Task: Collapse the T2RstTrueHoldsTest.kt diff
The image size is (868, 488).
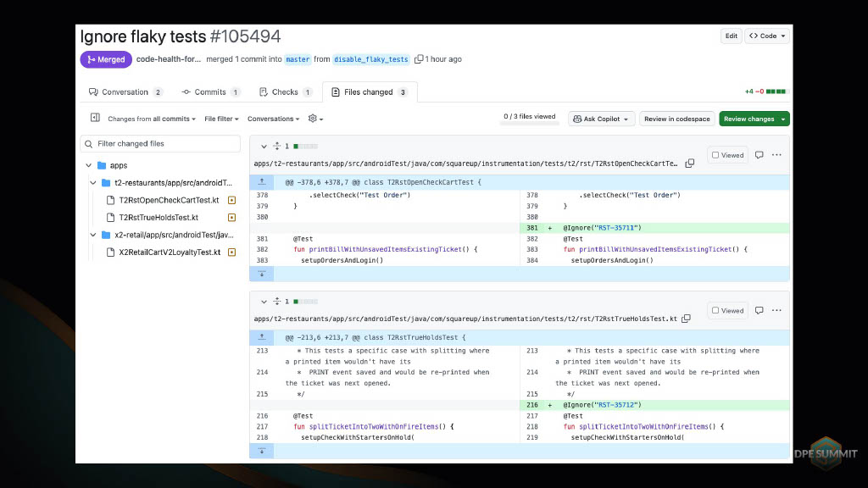Action: click(264, 302)
